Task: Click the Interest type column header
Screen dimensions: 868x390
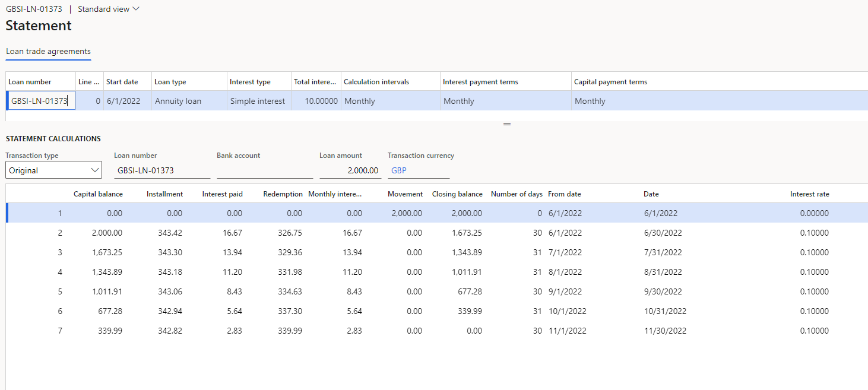Action: [x=250, y=82]
